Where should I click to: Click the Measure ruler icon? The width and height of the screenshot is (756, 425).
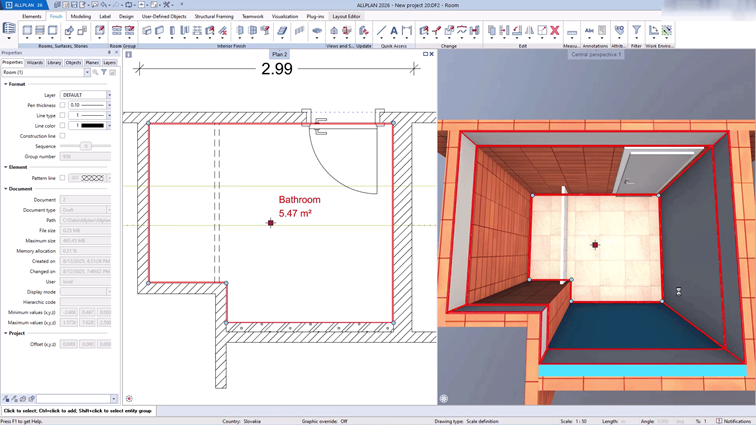571,31
